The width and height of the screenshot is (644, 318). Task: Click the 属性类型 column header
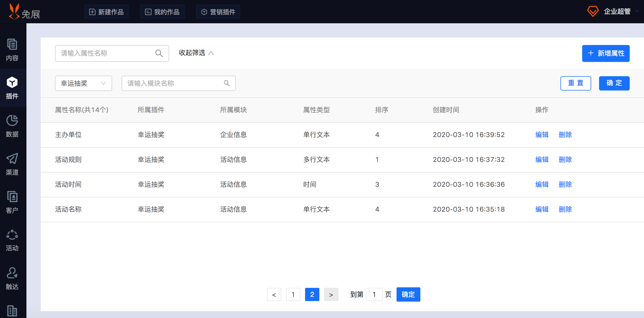316,110
